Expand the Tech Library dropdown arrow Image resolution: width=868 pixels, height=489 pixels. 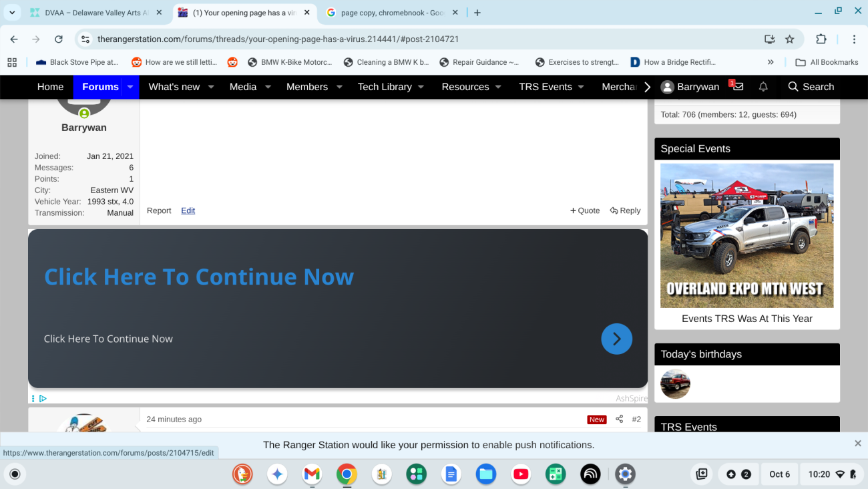421,87
